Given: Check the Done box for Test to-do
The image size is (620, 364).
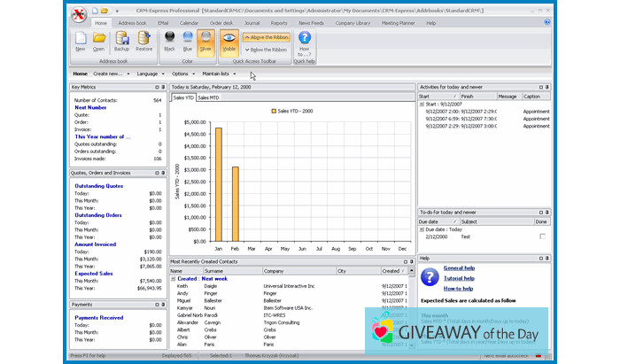Looking at the screenshot, I should click(x=542, y=236).
